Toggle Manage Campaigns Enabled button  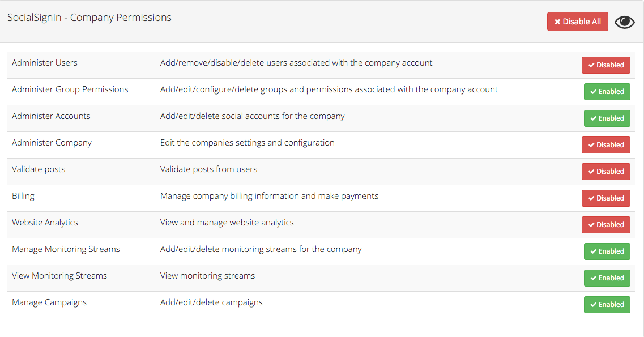[x=607, y=305]
